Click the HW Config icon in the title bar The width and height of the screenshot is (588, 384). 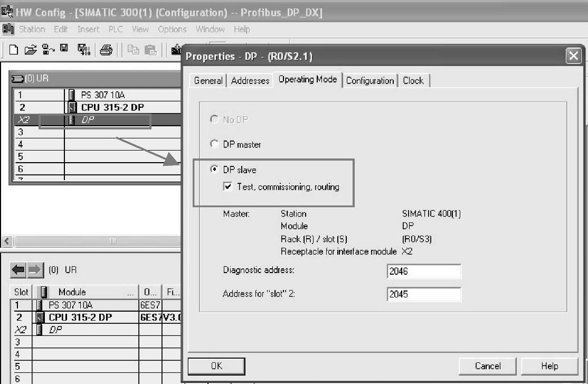click(7, 11)
